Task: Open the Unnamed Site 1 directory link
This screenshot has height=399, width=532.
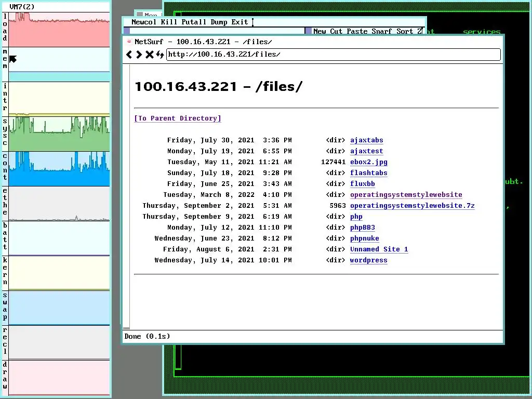Action: (x=379, y=249)
